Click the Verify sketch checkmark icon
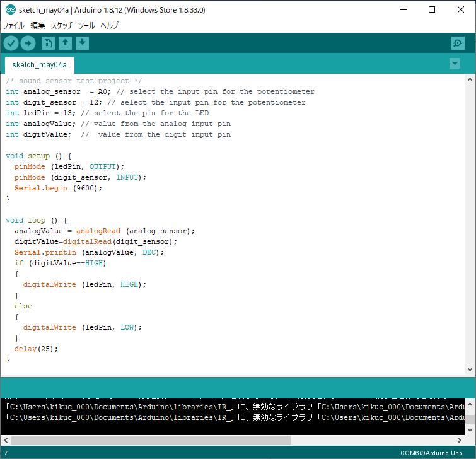Screen dimensions: 476x459 [11, 43]
